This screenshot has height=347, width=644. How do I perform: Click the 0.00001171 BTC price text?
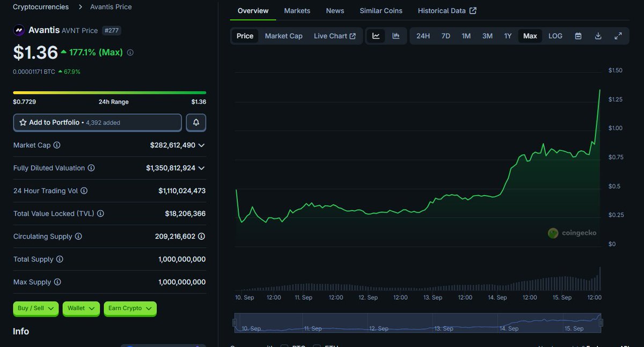[x=34, y=71]
